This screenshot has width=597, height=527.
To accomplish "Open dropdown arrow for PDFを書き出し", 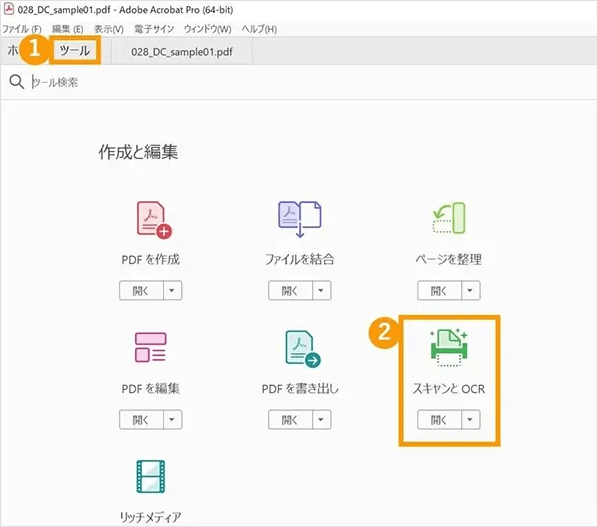I will [322, 420].
